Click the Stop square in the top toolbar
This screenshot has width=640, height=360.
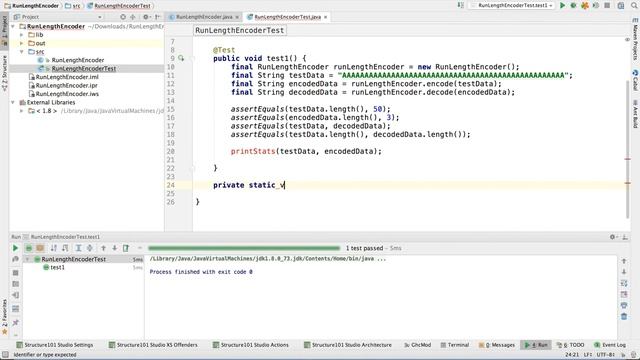(607, 5)
